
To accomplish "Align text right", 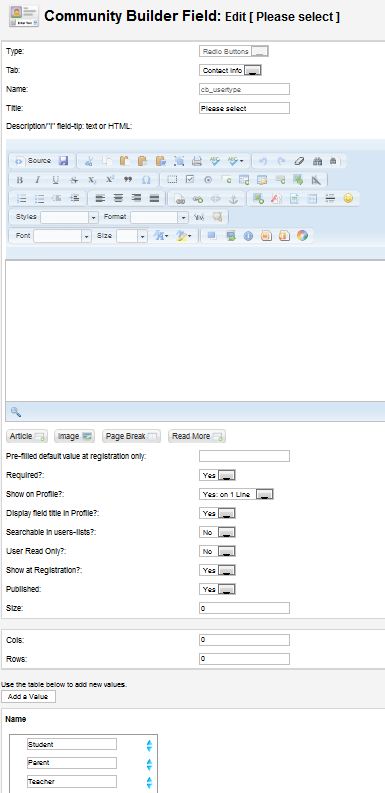I will coord(136,199).
